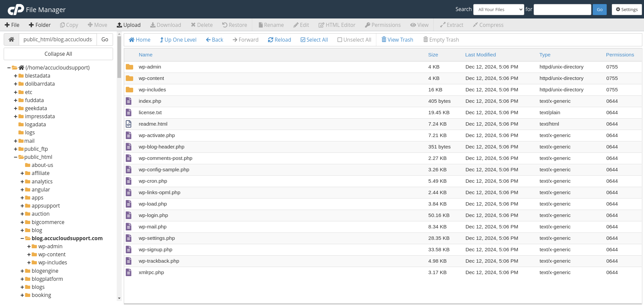
Task: Expand the blestadata tree folder
Action: point(15,76)
